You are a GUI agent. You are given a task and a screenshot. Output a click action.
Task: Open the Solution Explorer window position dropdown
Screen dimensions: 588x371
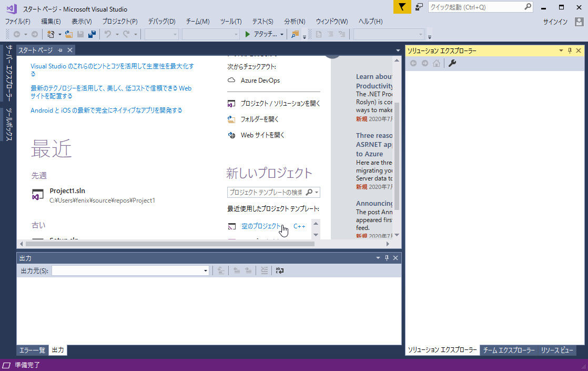(561, 51)
